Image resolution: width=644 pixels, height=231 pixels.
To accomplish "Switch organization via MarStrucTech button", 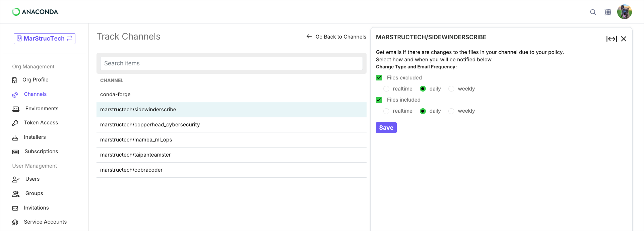I will [45, 39].
